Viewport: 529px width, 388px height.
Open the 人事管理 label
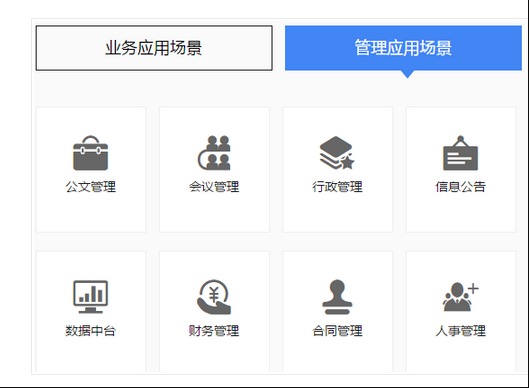[x=461, y=331]
